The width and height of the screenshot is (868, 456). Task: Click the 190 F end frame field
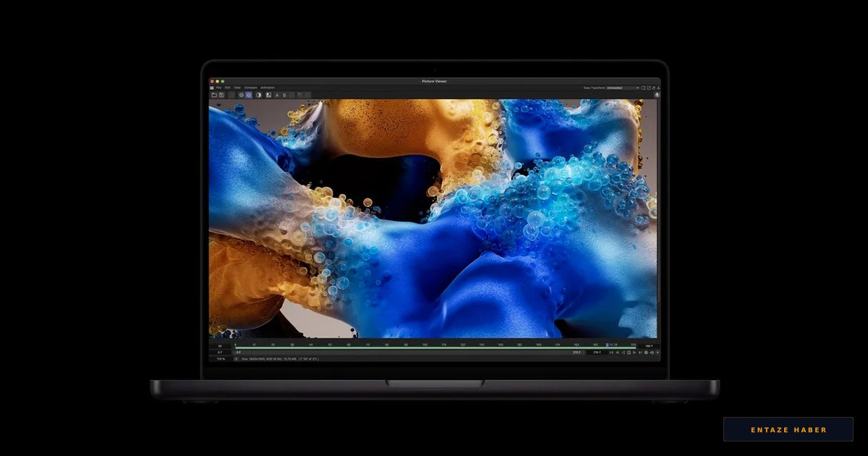(x=649, y=345)
